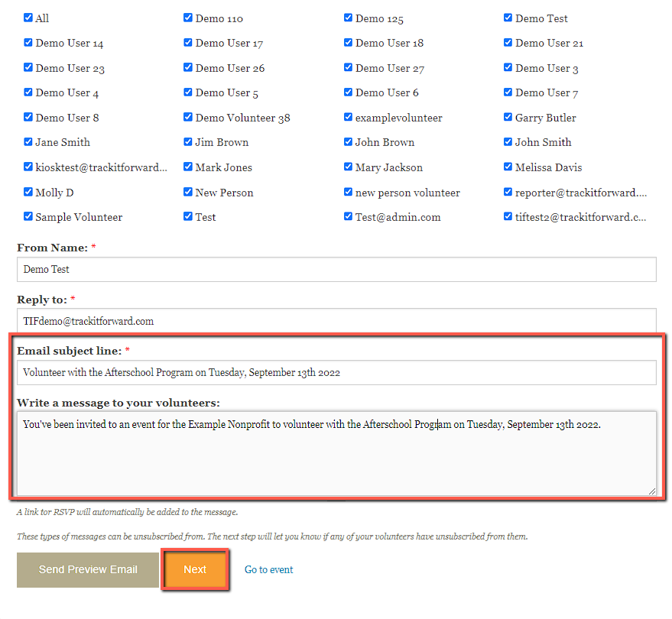Viewport: 672px width, 619px height.
Task: Toggle Demo Volunteer 38 checkbox
Action: coord(188,117)
